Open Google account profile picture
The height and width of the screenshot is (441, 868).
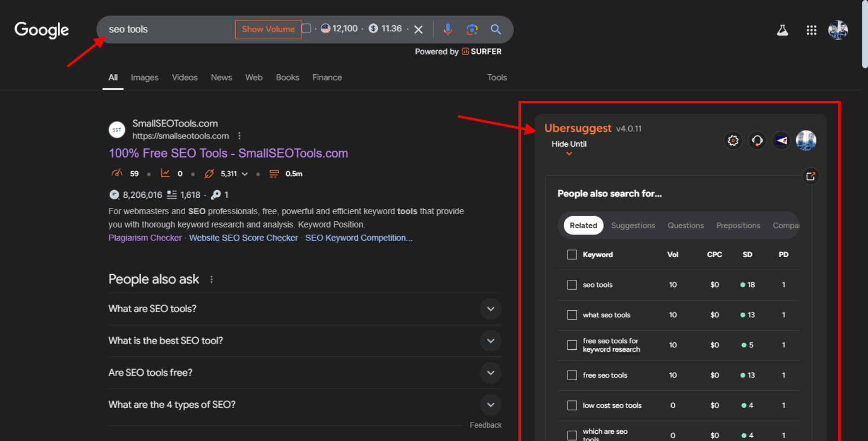[x=838, y=30]
